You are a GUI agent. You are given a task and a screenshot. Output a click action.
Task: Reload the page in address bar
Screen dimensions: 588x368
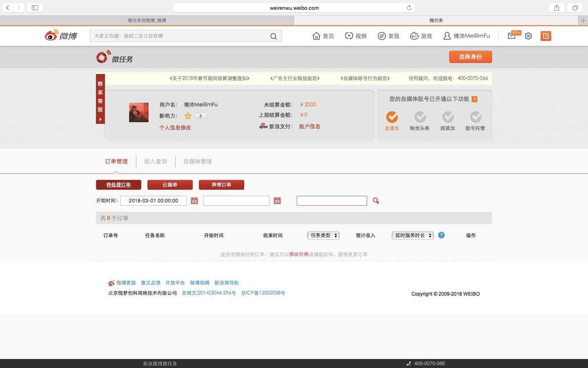[x=409, y=8]
